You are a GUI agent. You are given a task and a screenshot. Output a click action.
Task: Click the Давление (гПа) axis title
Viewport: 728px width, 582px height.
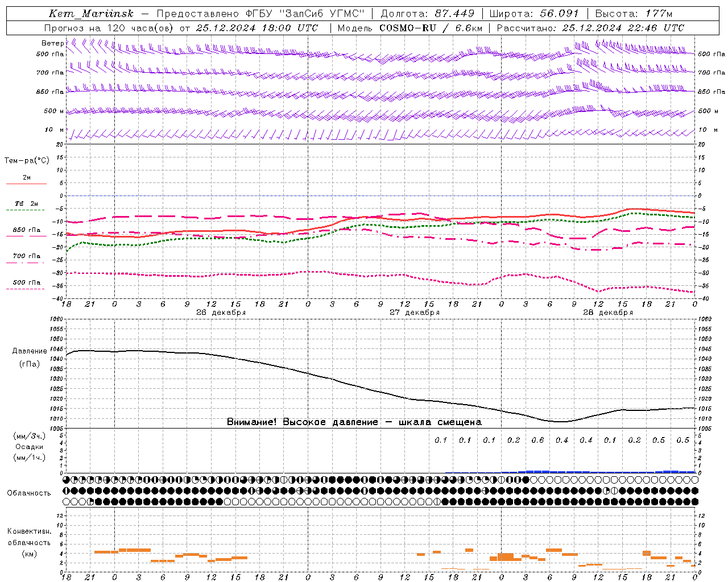click(x=30, y=357)
